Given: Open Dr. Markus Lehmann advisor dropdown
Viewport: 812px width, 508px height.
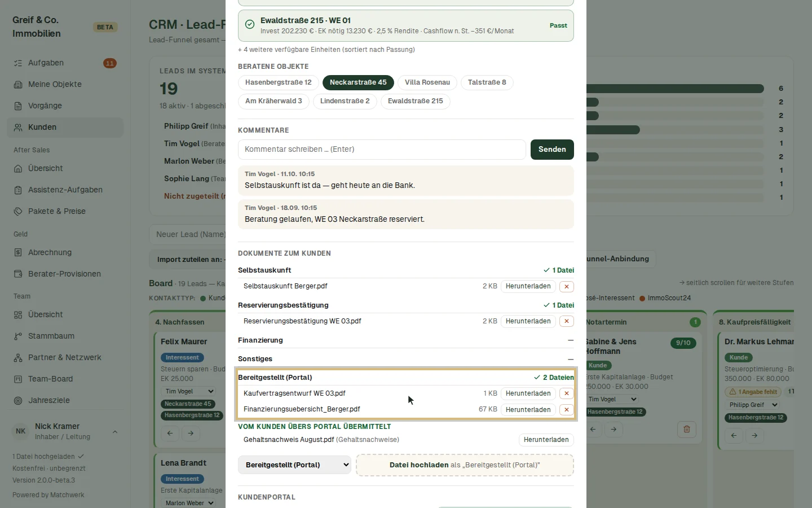Looking at the screenshot, I should point(752,405).
